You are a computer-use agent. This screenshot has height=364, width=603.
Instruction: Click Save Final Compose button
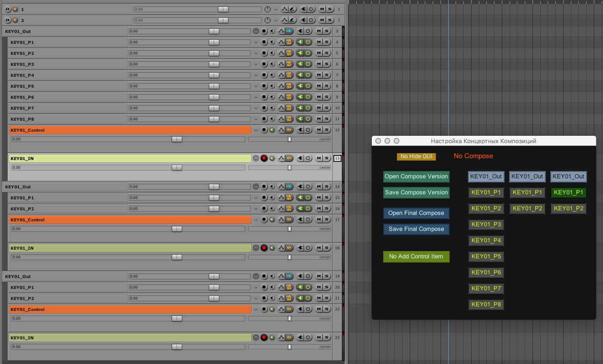pos(416,229)
